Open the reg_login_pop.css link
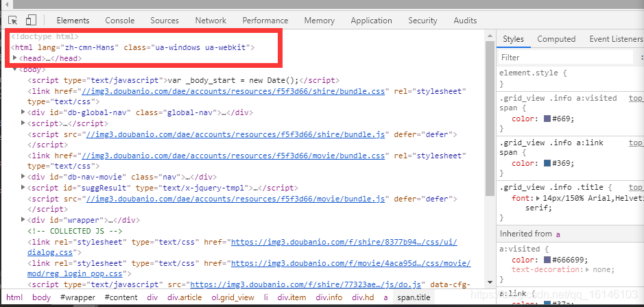This screenshot has height=307, width=644. (x=350, y=263)
